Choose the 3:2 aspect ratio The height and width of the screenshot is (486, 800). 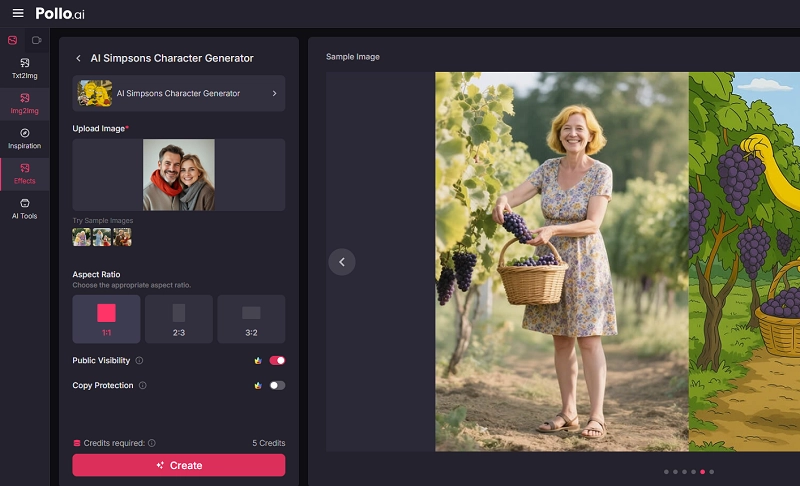point(251,318)
